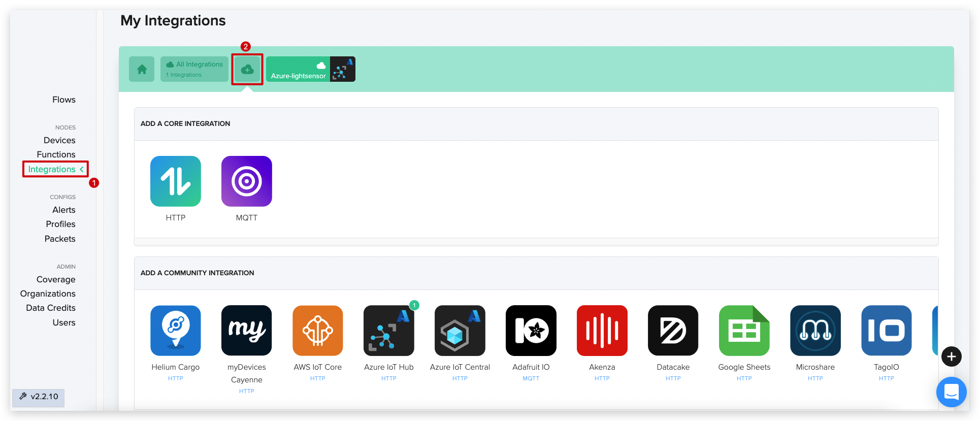
Task: Open the Azure-lightsensor integration tab
Action: (311, 69)
